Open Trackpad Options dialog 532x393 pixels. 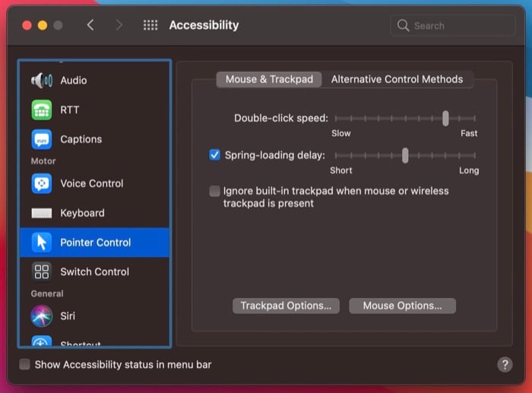(x=286, y=306)
